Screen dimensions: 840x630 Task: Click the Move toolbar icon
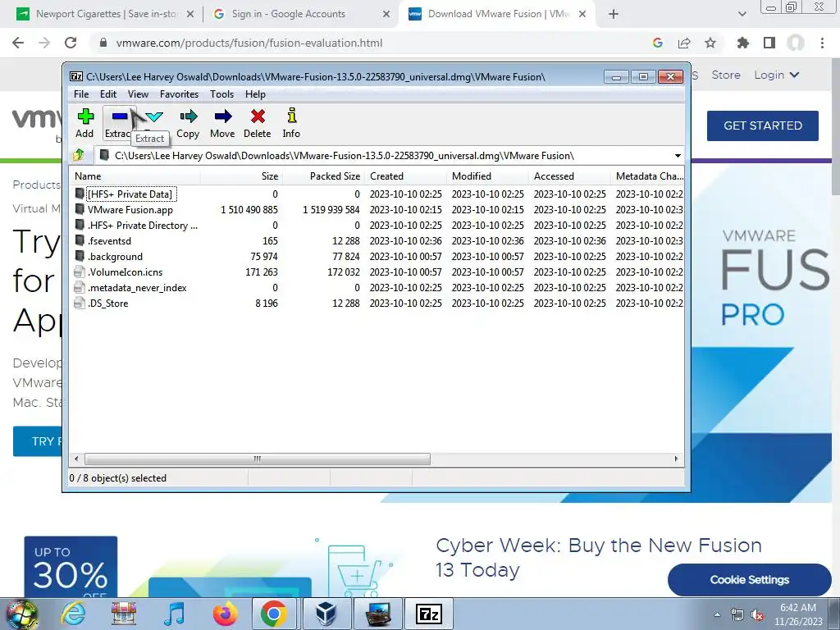[222, 123]
